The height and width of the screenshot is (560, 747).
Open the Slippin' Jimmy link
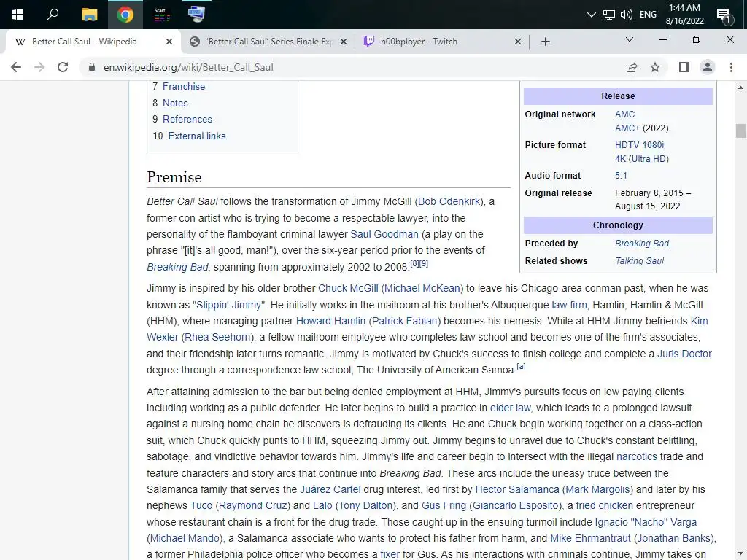coord(228,305)
